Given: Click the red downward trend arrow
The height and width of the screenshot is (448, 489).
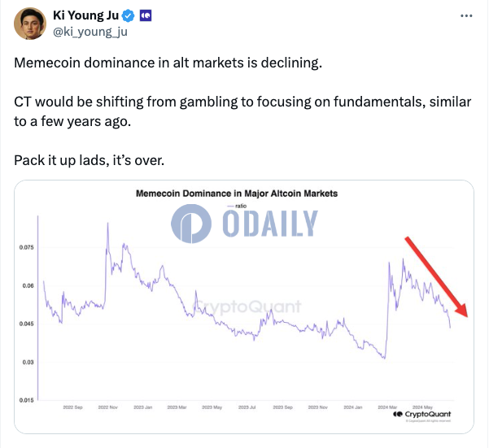Looking at the screenshot, I should point(437,277).
